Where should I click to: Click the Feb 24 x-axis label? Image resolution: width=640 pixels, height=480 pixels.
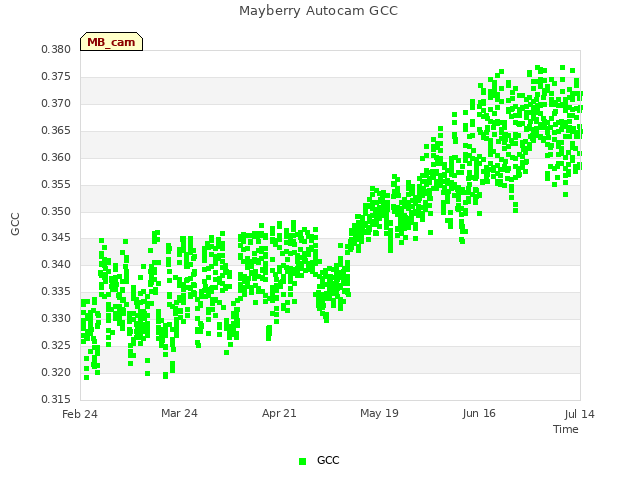click(x=80, y=414)
